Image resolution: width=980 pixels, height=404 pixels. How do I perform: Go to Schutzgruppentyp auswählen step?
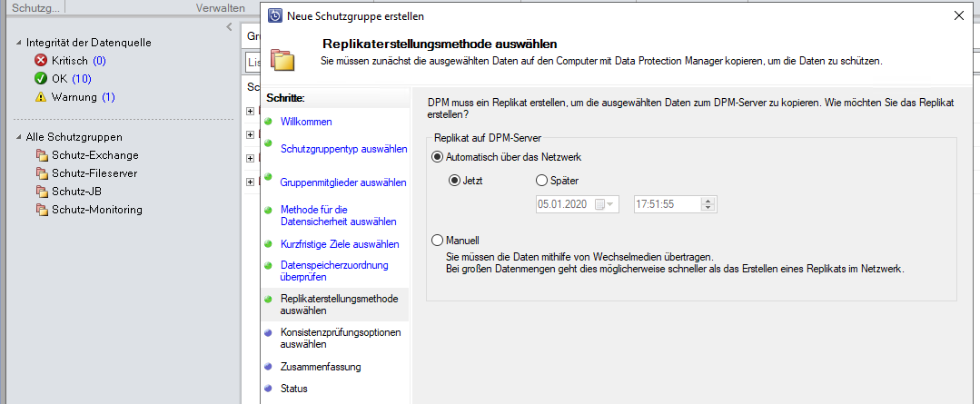coord(343,149)
